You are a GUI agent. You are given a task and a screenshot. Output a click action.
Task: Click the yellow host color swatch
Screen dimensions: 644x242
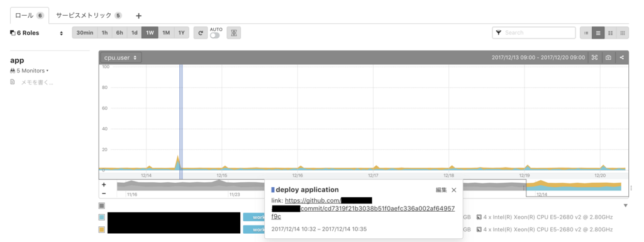tap(102, 229)
